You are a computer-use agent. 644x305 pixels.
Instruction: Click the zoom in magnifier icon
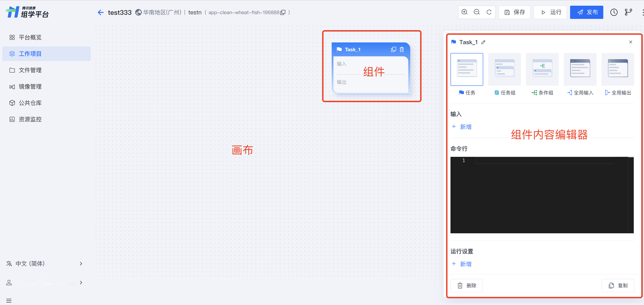(464, 12)
